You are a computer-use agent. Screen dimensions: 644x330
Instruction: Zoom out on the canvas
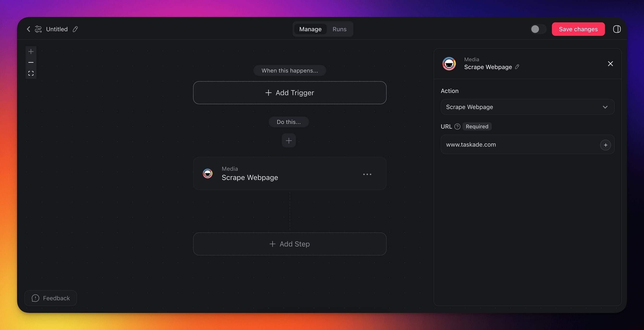coord(31,62)
